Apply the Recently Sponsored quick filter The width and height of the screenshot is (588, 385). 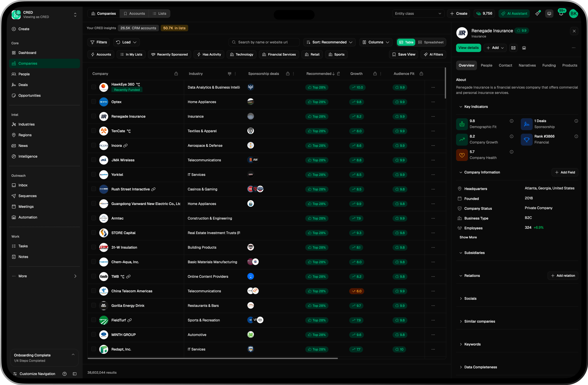point(169,55)
